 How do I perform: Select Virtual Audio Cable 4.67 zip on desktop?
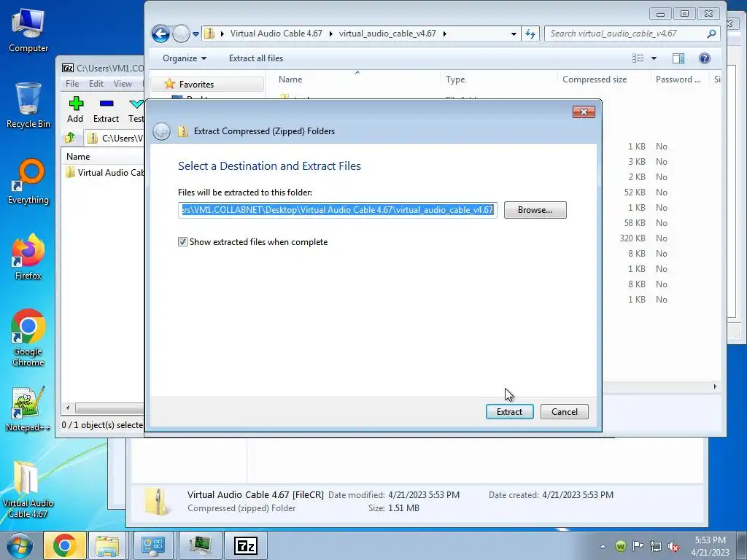pos(28,489)
